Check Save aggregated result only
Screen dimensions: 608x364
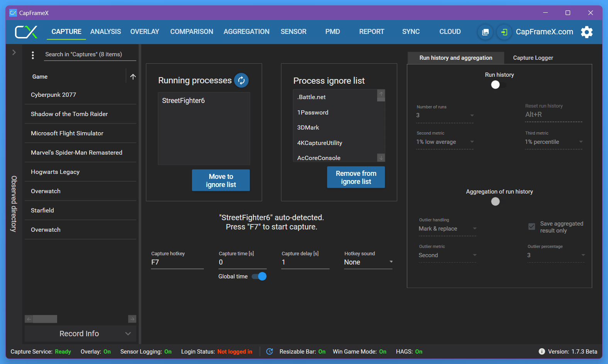tap(532, 227)
